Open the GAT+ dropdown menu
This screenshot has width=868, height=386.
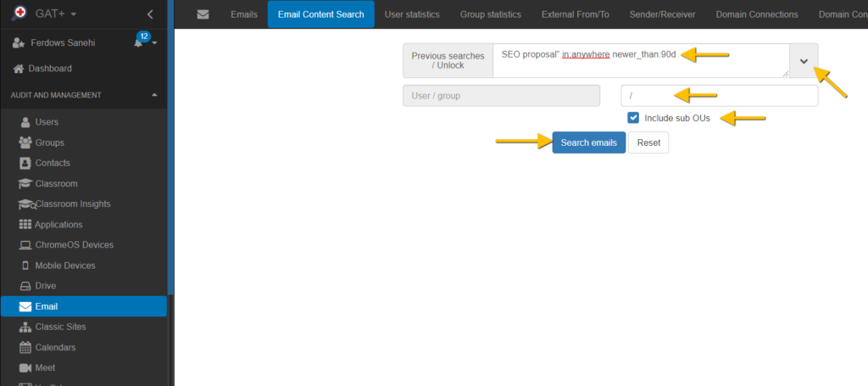(58, 14)
